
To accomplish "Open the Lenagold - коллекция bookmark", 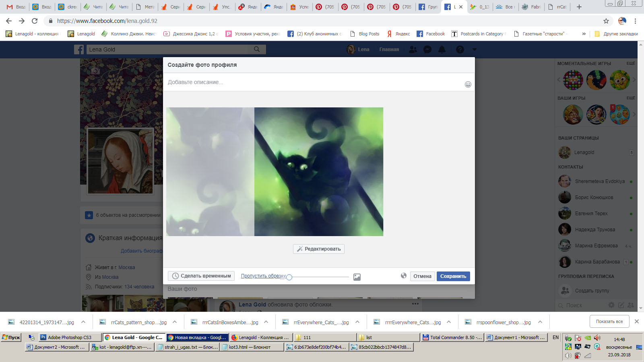I will coord(32,34).
